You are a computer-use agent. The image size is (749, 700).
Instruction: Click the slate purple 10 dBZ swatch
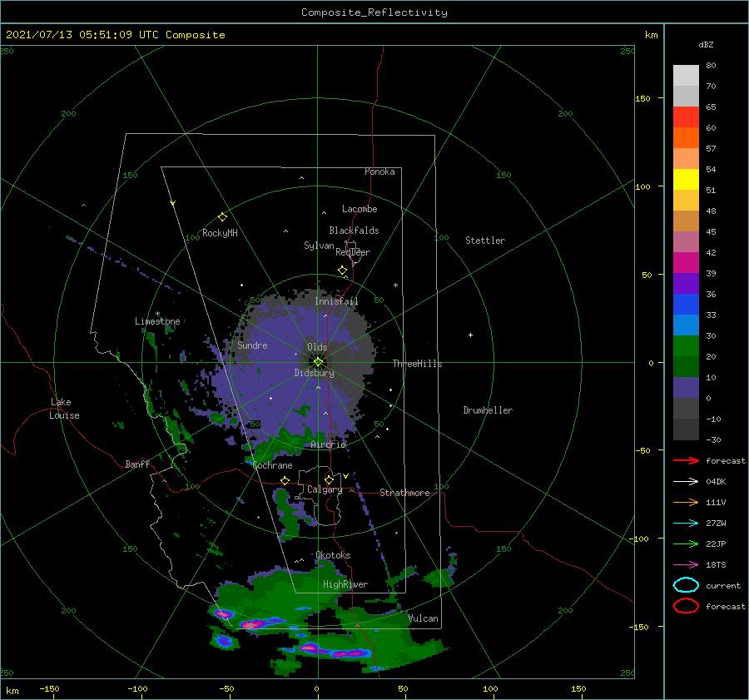(686, 388)
